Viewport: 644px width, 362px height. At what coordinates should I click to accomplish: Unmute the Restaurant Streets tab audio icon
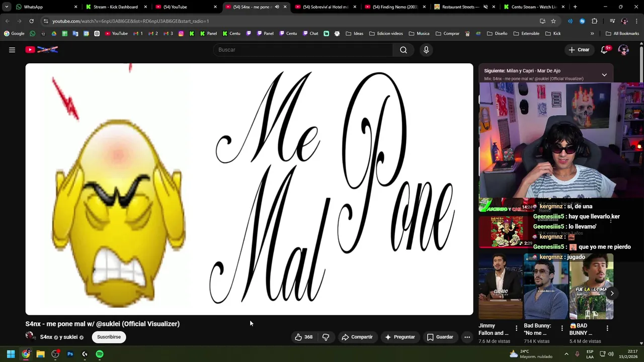(486, 7)
